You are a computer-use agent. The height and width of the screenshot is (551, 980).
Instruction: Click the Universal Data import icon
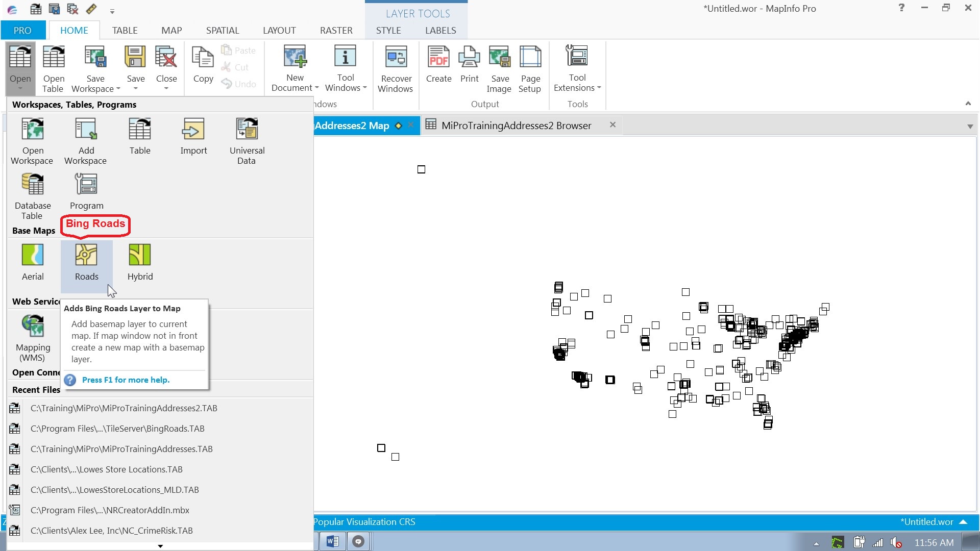(x=247, y=138)
